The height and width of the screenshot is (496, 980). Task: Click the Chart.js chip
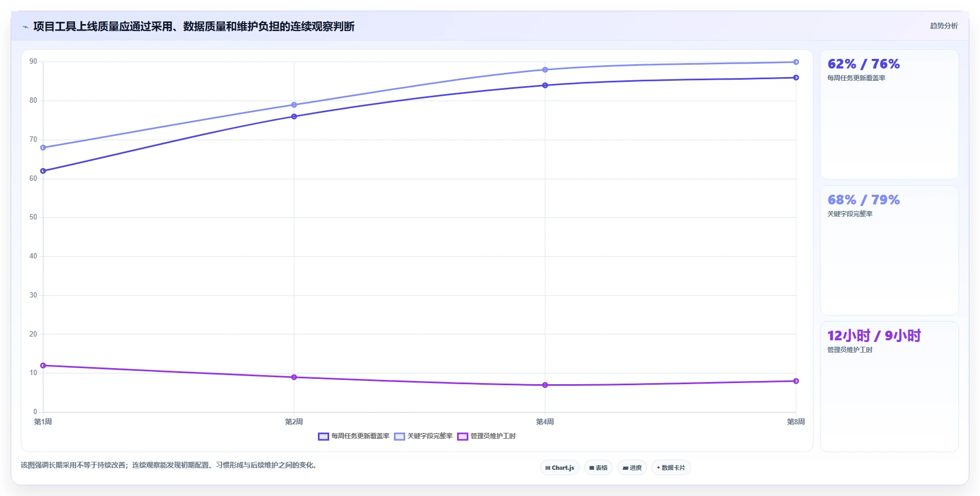coord(560,468)
